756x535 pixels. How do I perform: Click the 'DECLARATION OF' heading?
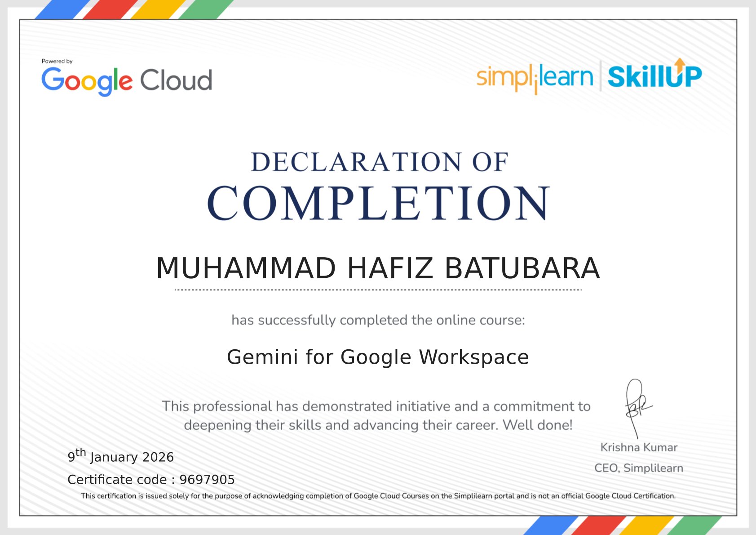(379, 162)
